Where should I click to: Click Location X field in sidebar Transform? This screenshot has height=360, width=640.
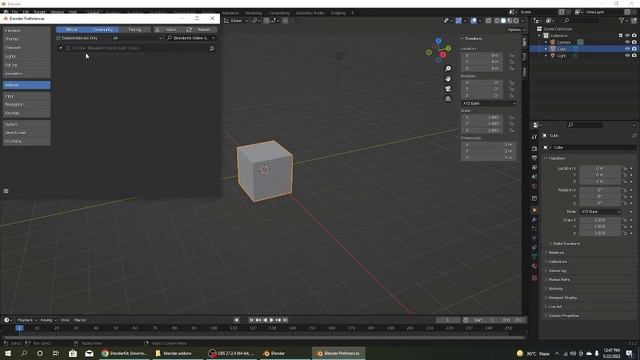click(x=482, y=55)
